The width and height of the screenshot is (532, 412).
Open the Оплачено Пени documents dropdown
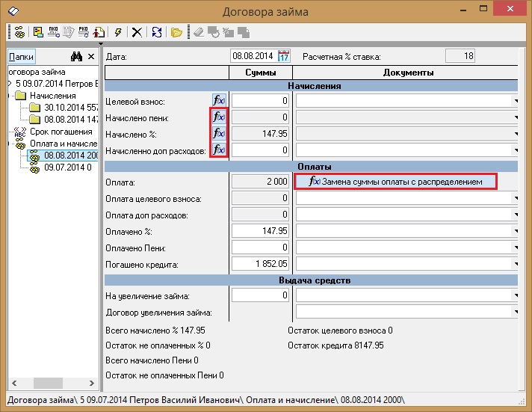(516, 247)
